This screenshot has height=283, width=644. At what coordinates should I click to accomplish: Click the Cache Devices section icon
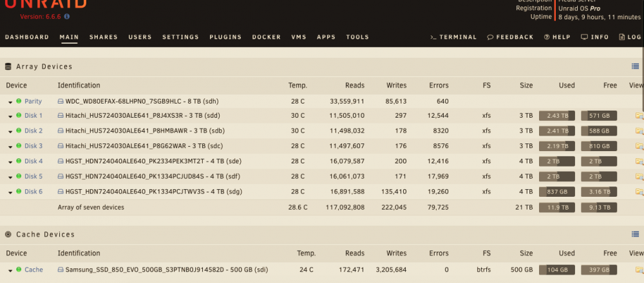pyautogui.click(x=8, y=234)
